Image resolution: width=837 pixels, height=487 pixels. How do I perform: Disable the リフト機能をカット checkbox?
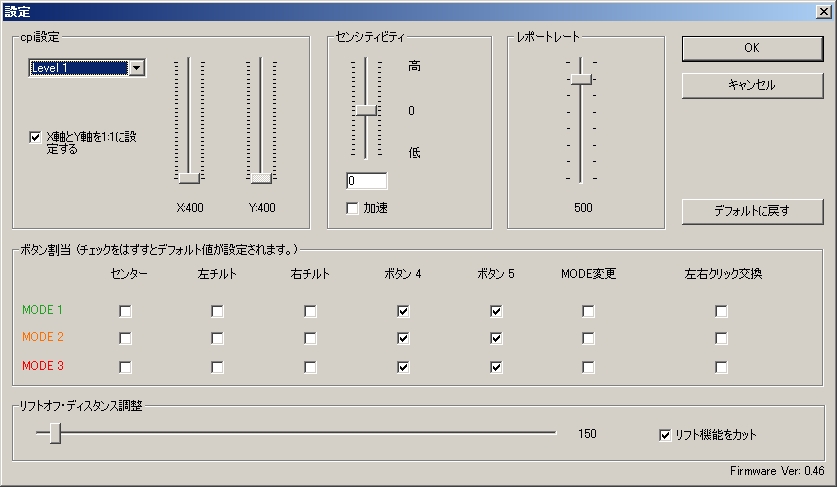click(664, 435)
